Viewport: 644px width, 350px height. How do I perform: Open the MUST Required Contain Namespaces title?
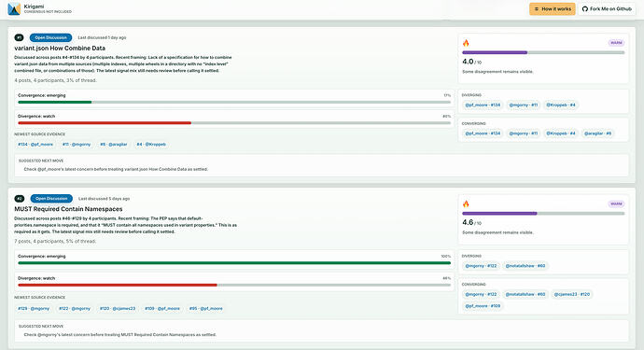(68, 209)
